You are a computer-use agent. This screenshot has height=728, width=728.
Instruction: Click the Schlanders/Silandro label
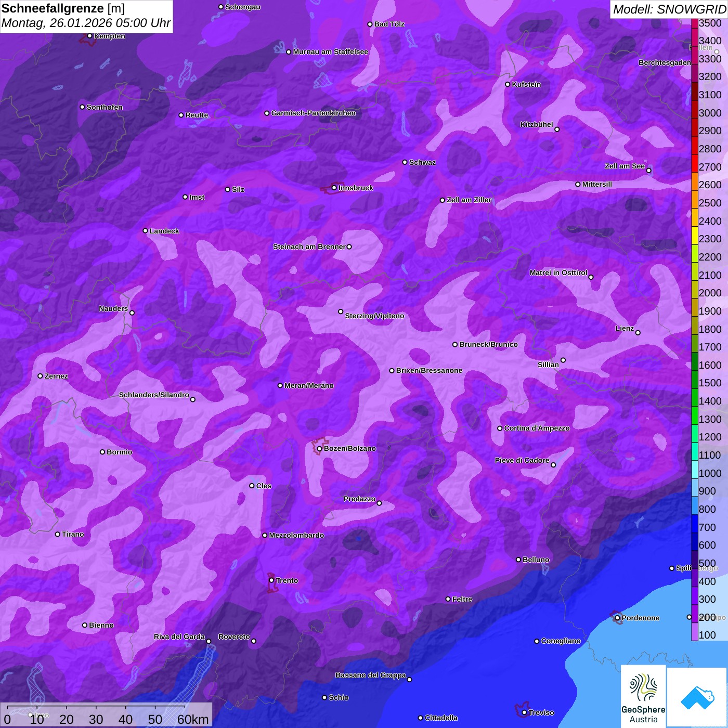[x=154, y=395]
